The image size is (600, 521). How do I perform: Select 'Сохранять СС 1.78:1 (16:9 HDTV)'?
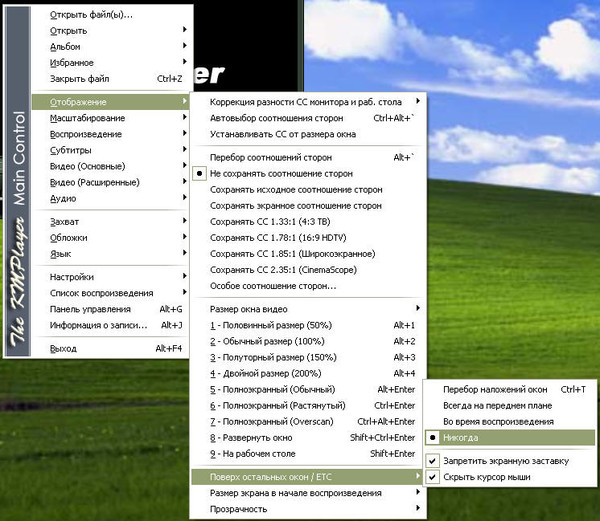(308, 238)
